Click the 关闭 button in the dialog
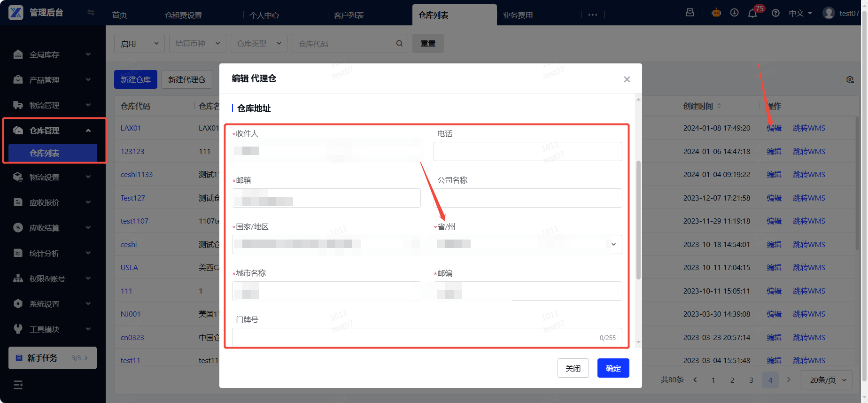This screenshot has height=403, width=868. point(573,368)
